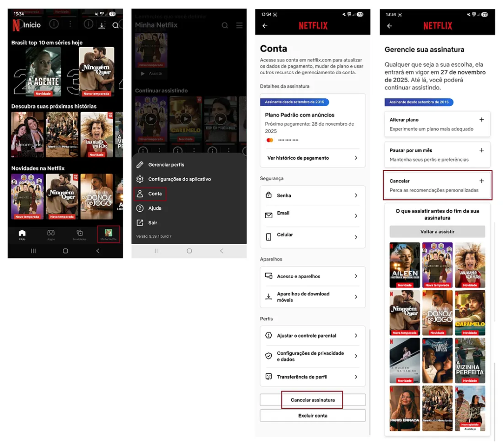The image size is (503, 448).
Task: Open the Jogos games icon
Action: [51, 234]
